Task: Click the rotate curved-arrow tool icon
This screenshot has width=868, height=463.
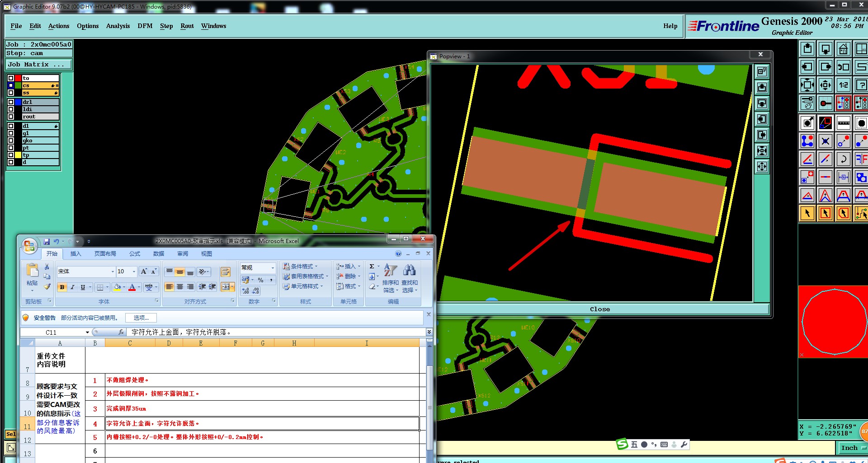Action: coord(843,159)
